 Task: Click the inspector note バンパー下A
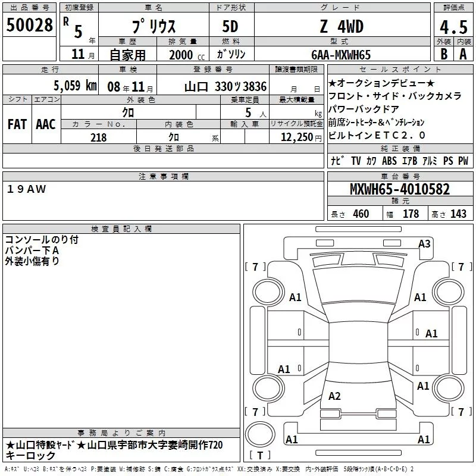click(x=32, y=250)
